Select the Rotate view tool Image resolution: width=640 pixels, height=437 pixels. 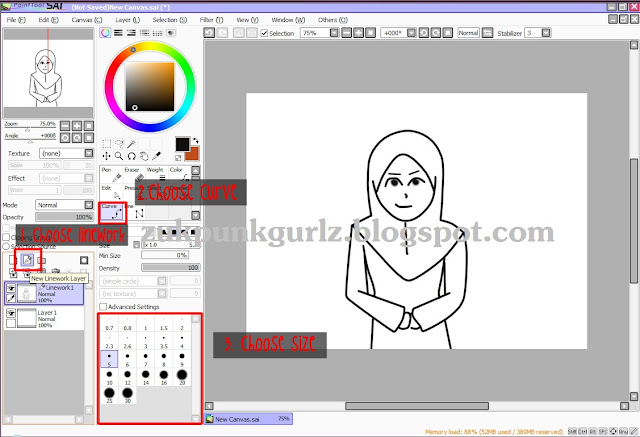131,156
